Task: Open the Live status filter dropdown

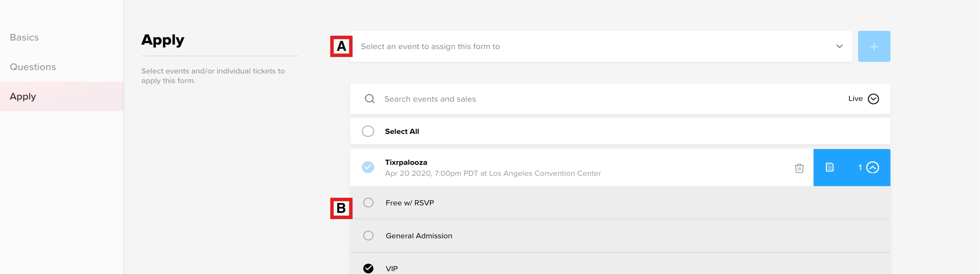Action: tap(863, 99)
